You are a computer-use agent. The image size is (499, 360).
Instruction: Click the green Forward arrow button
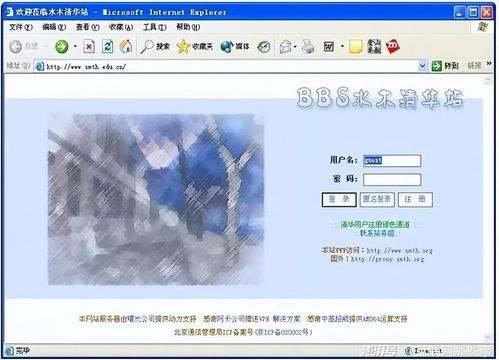coord(62,46)
